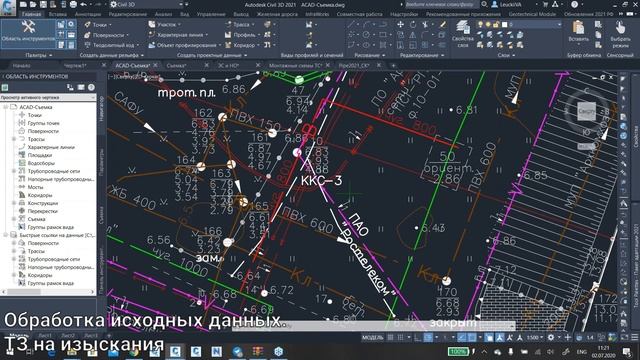
Task: Click the search magnifier icon in title bar
Action: pyautogui.click(x=484, y=4)
